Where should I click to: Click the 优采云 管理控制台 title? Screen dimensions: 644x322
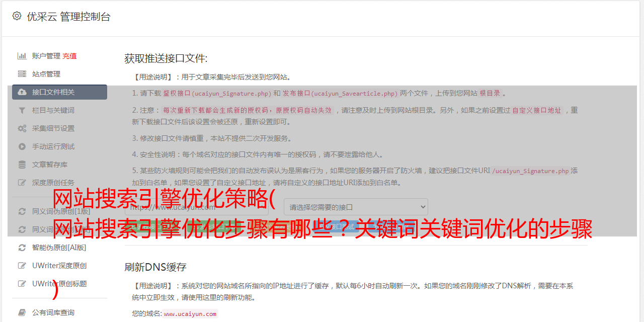(68, 17)
